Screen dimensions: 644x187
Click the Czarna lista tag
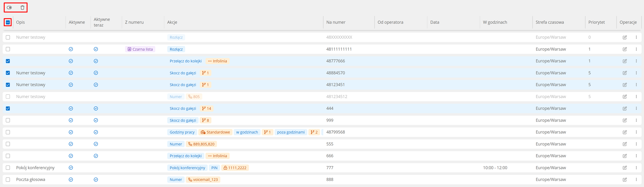tap(140, 49)
